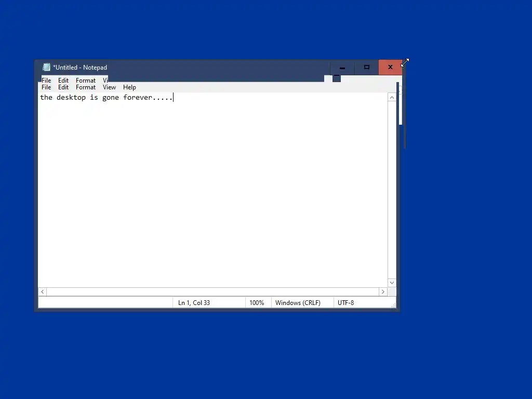Click the 'UTF-8' encoding status entry

345,303
